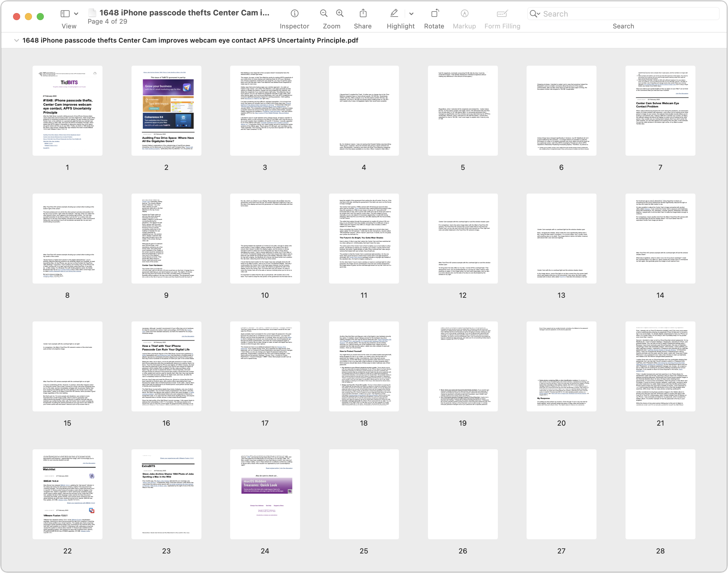The width and height of the screenshot is (728, 573).
Task: Select page 1 TidBITS cover thumbnail
Action: 68,111
